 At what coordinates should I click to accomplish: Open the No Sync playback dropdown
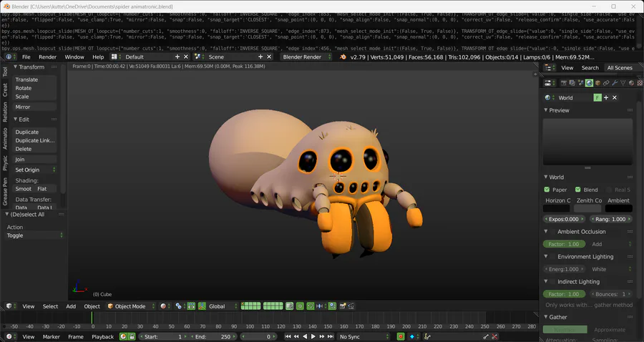[364, 337]
